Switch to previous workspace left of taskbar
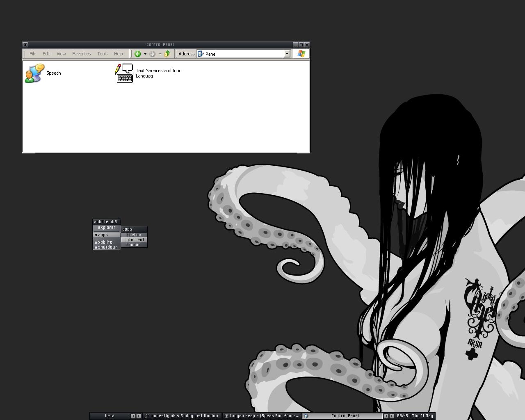Screen dimensions: 525x420 pos(133,416)
